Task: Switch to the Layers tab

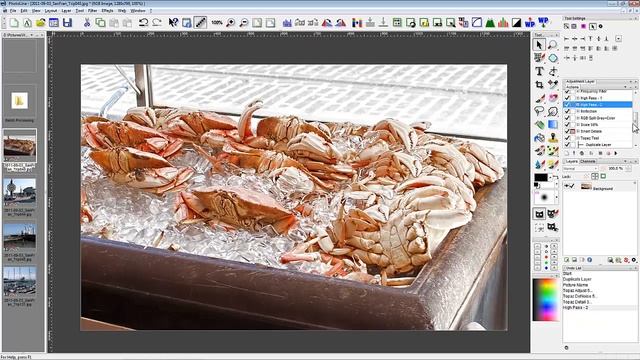Action: click(x=571, y=162)
